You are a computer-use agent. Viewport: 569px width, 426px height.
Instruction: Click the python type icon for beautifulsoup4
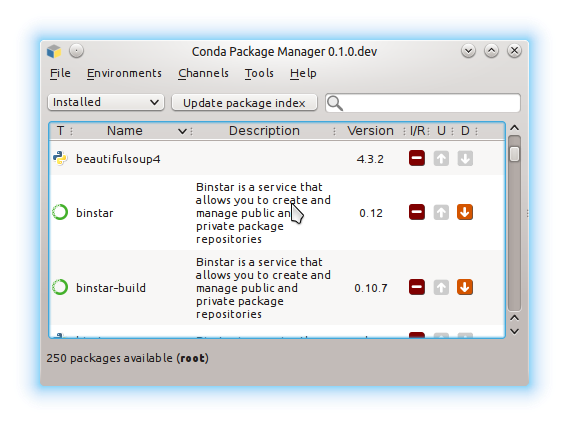point(60,159)
